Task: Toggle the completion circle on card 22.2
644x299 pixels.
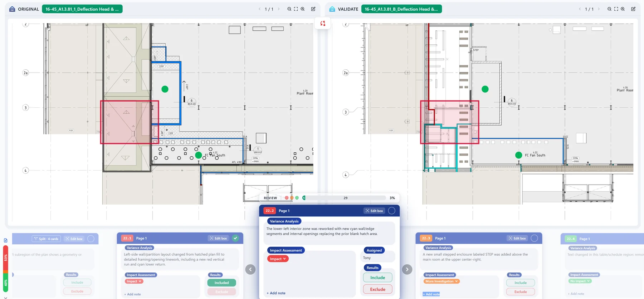Action: pos(392,211)
